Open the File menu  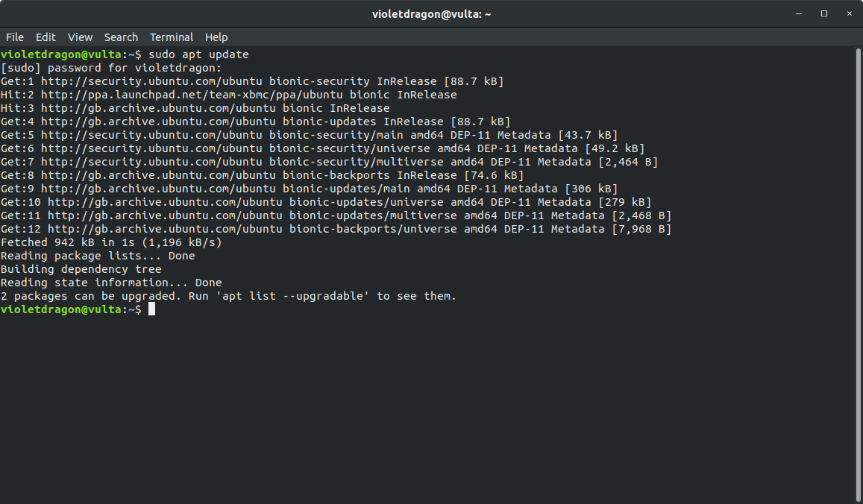(x=14, y=37)
